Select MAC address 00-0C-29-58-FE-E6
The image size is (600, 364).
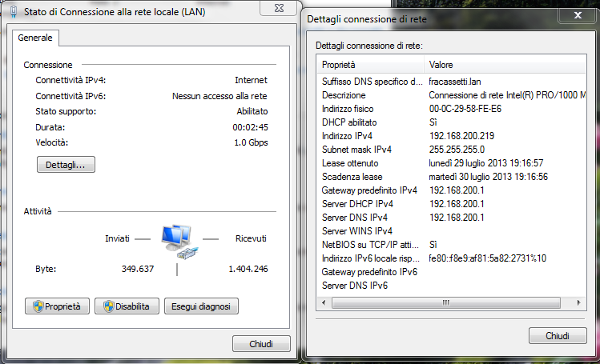[x=465, y=109]
